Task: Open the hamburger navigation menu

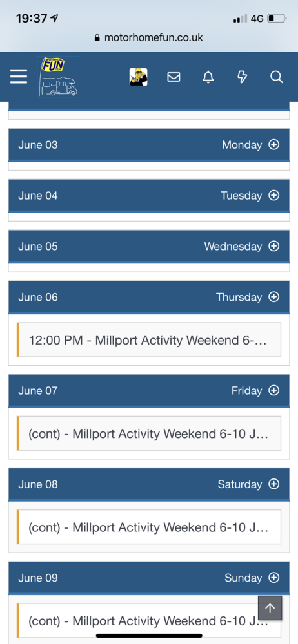Action: 19,77
